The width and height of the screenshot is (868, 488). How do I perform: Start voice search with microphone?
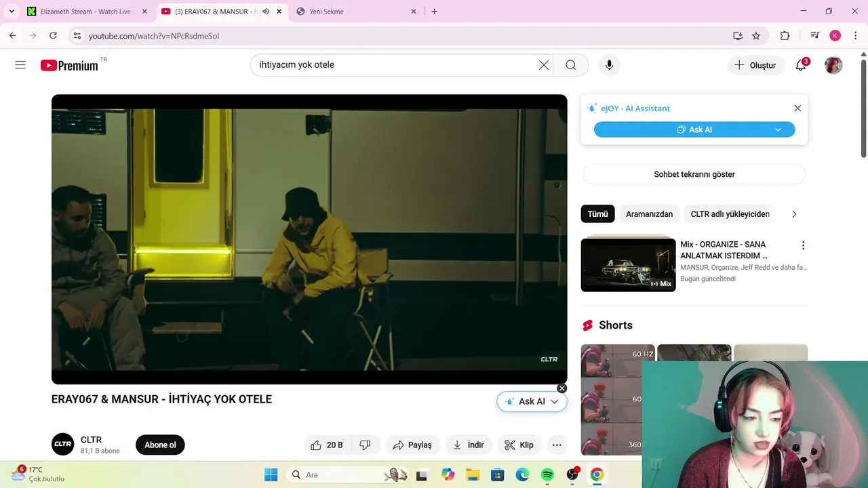(x=609, y=65)
